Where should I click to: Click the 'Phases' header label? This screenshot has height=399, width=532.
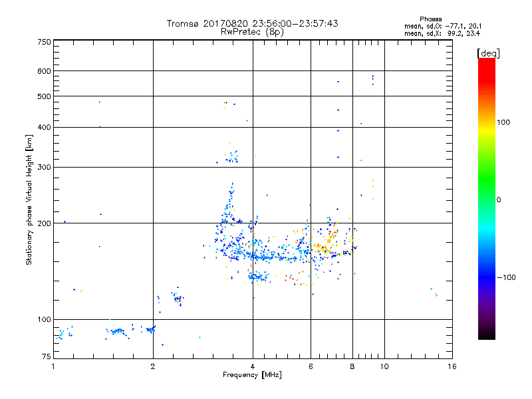(x=430, y=19)
